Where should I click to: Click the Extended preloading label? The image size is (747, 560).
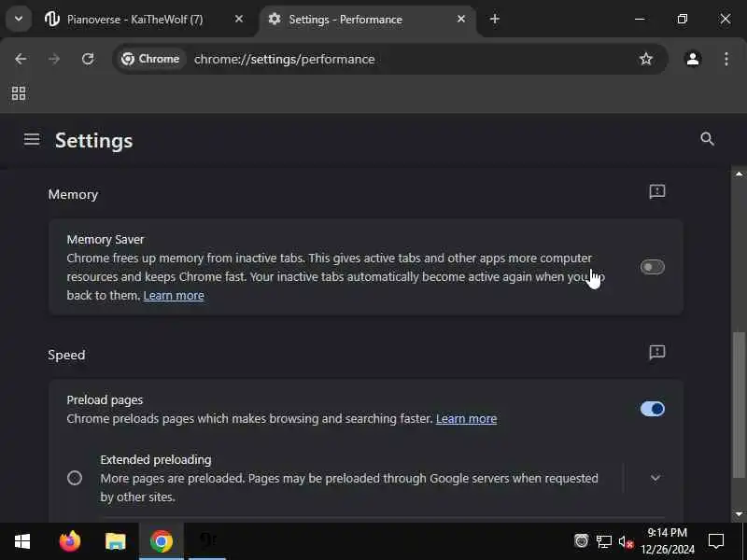pos(156,459)
